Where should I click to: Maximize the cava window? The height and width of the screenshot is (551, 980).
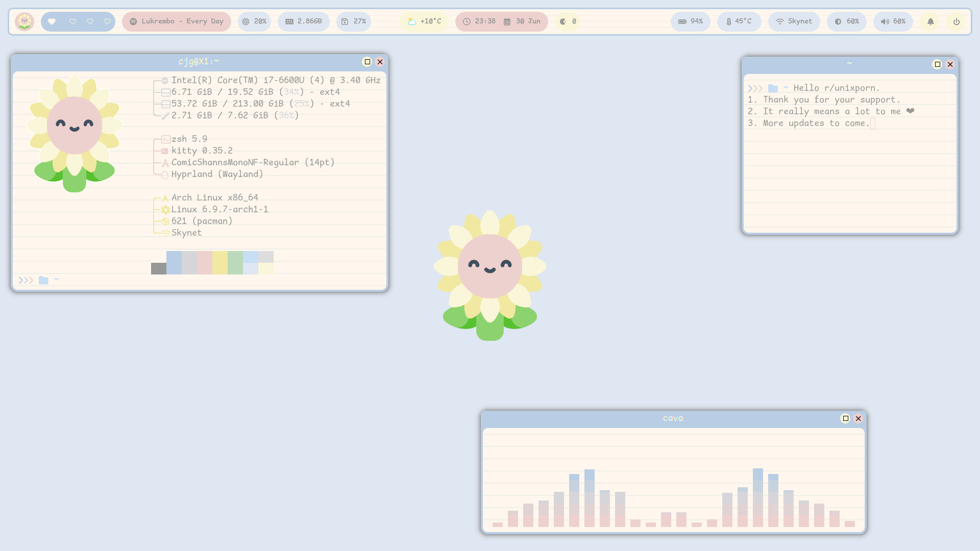[x=845, y=418]
